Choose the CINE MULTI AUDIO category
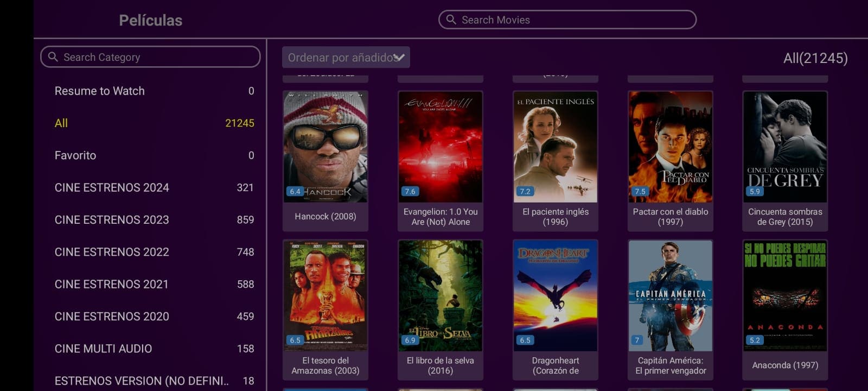This screenshot has width=868, height=391. 103,349
